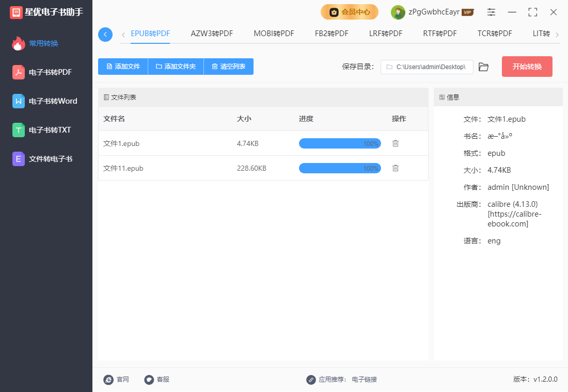Click the blue circular back arrow
568x392 pixels.
point(105,34)
